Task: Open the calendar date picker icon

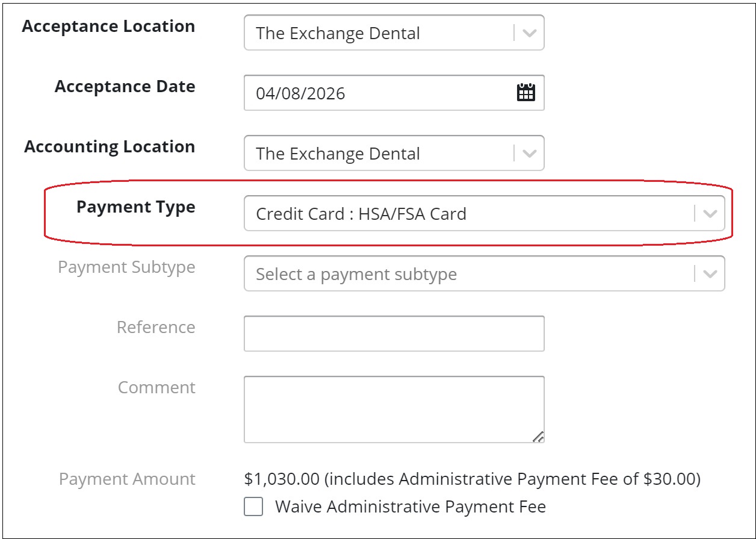Action: (x=525, y=93)
